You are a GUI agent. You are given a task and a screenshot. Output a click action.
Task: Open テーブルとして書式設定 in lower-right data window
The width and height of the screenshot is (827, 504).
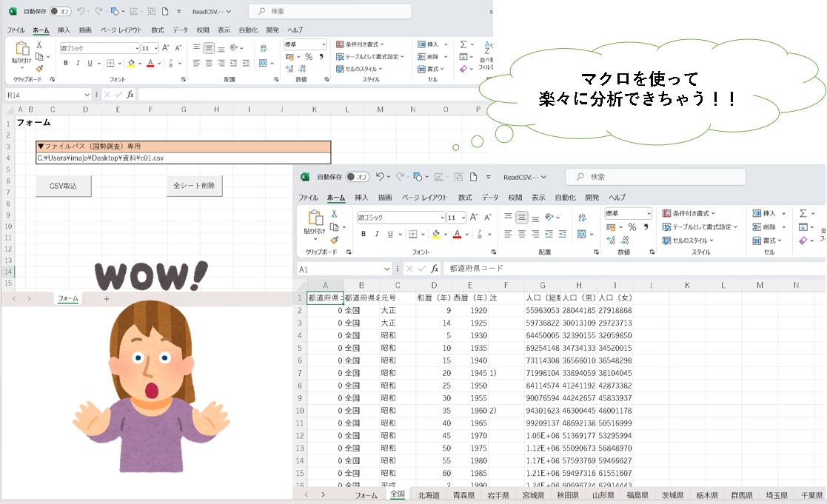(x=700, y=226)
